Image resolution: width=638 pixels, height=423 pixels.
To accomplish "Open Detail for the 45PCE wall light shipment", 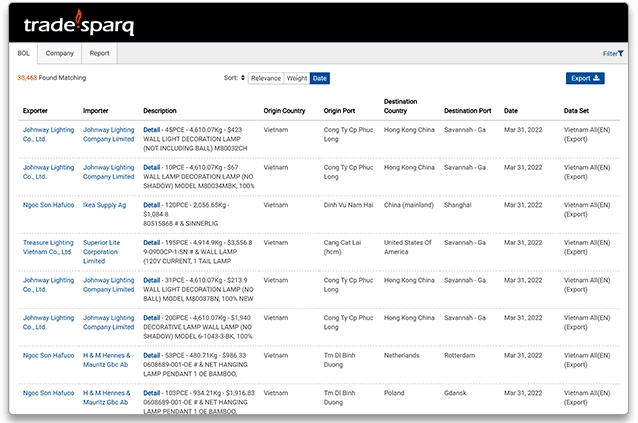I will [x=151, y=130].
